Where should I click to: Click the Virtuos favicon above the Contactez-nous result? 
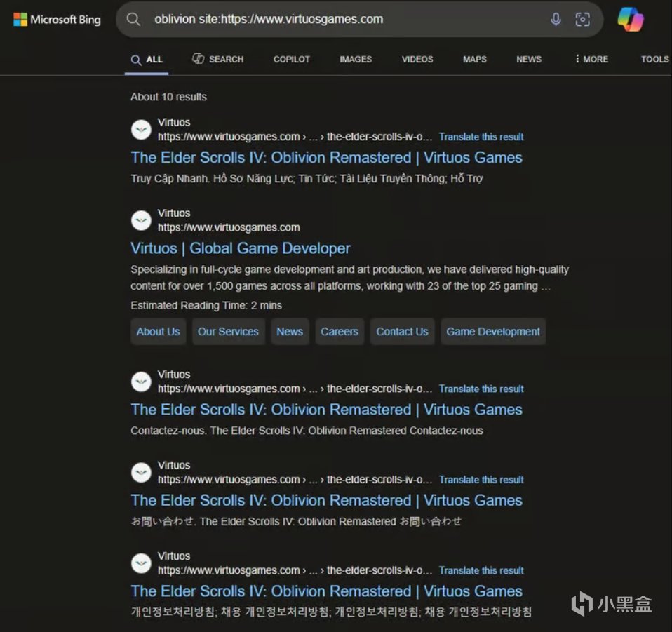[141, 382]
